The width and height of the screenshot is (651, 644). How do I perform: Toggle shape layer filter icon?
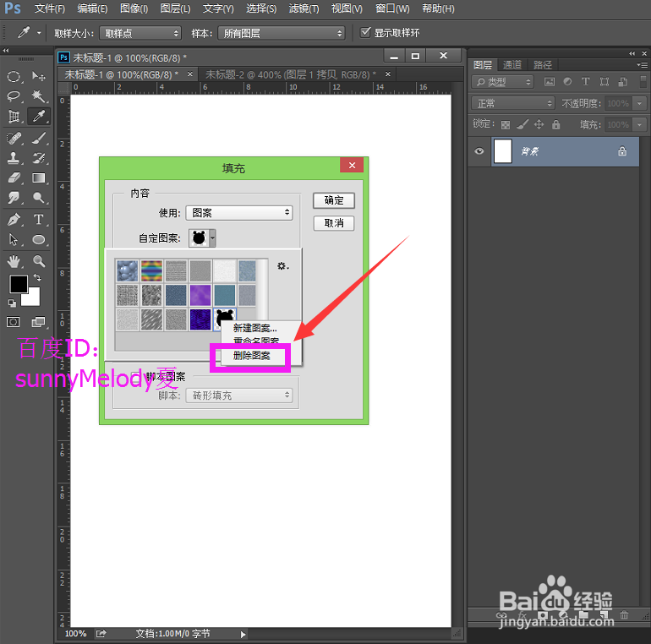point(604,82)
